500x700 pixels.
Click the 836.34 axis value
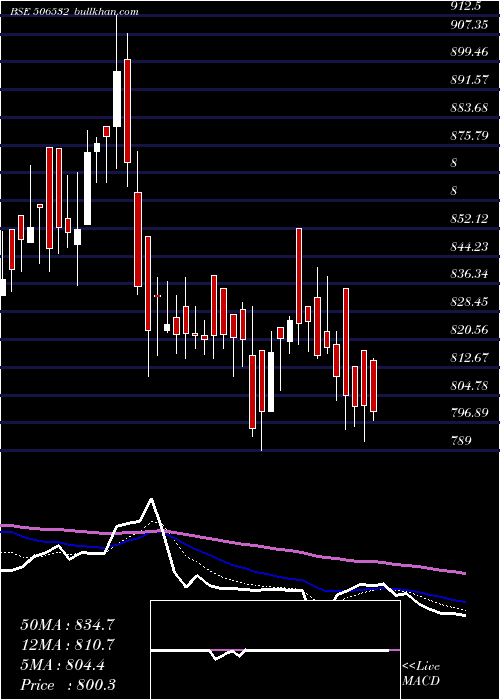[470, 274]
